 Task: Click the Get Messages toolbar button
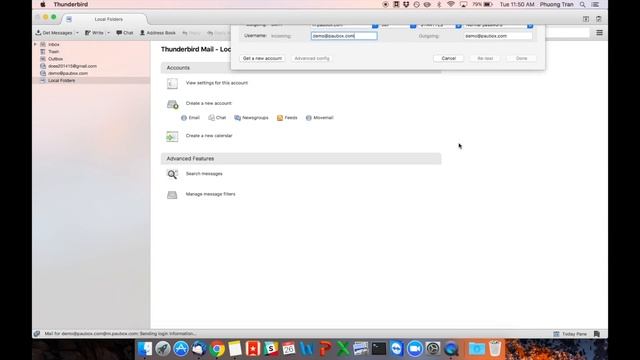(x=53, y=33)
